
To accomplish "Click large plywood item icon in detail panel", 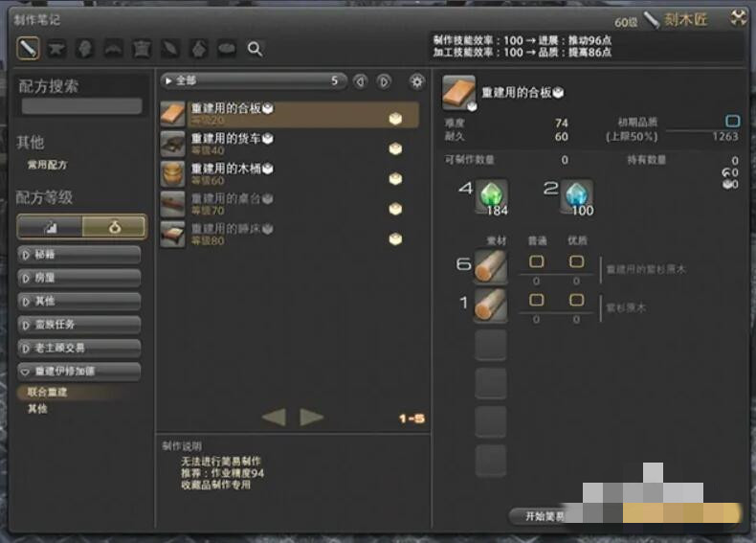I will [x=458, y=93].
